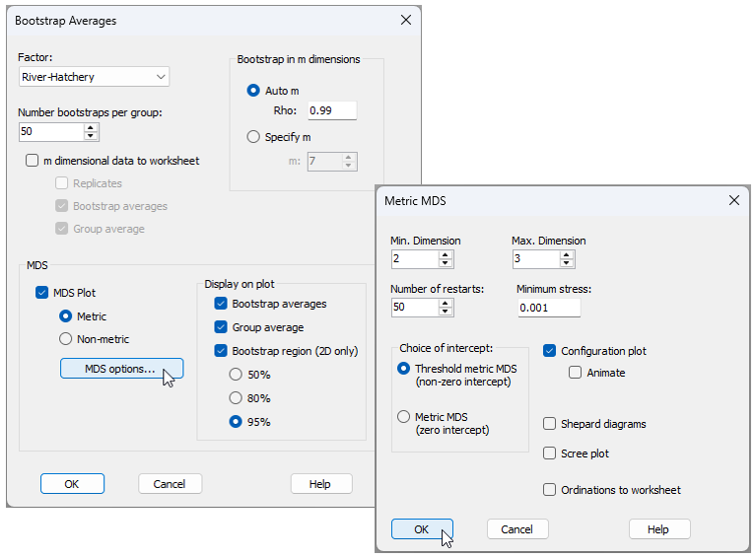This screenshot has height=558, width=756.
Task: Open the Factor dropdown showing River-Hatchery
Action: [x=94, y=77]
